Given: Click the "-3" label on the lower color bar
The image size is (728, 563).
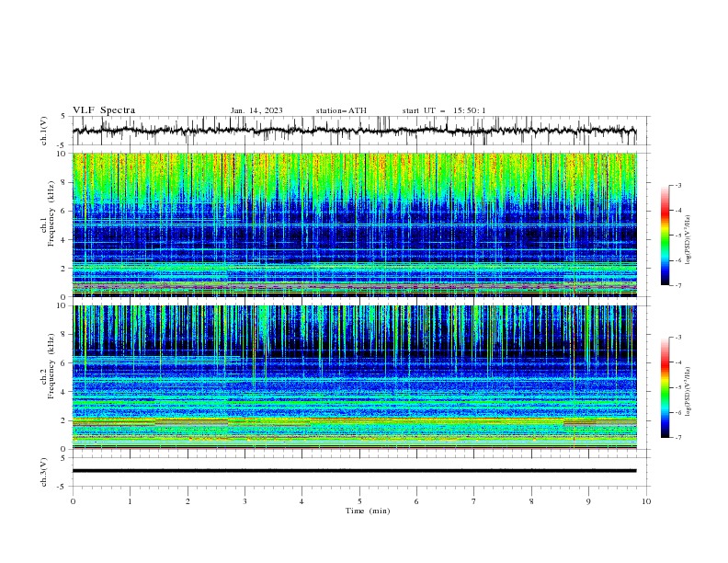Looking at the screenshot, I should [x=678, y=338].
